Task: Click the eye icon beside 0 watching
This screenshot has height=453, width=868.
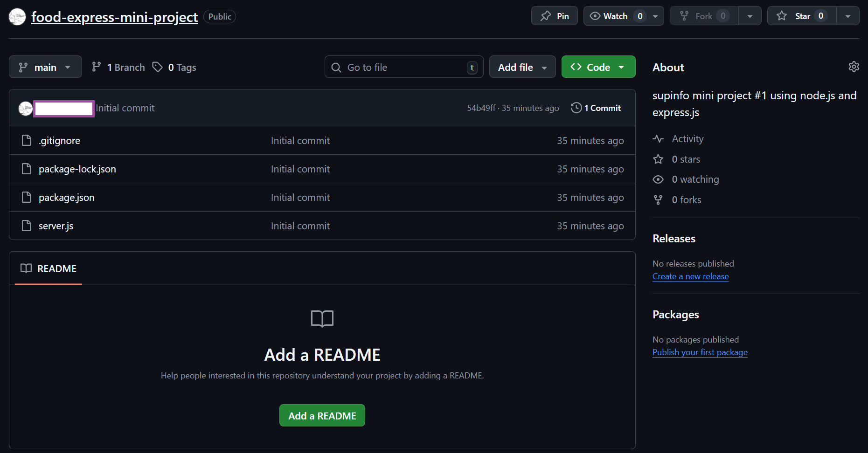Action: pyautogui.click(x=658, y=179)
